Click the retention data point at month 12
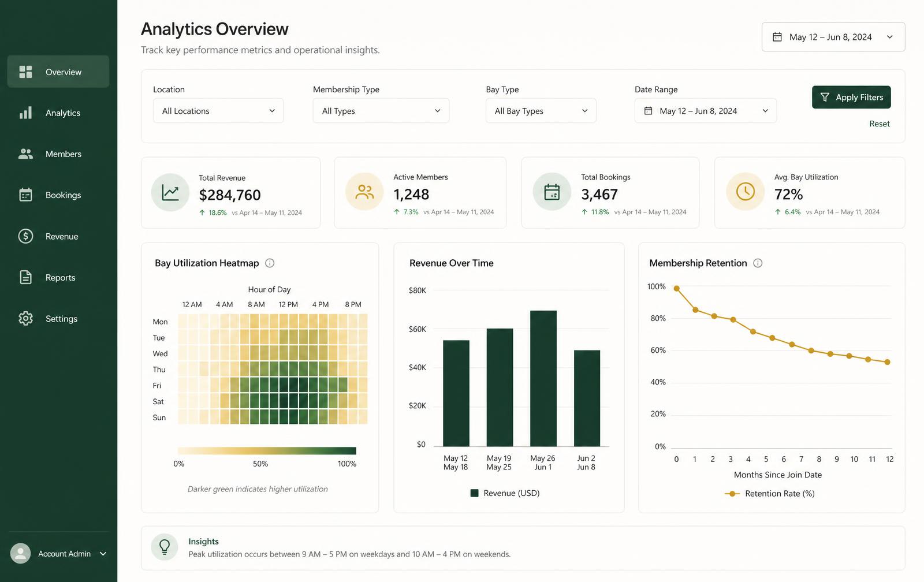This screenshot has height=582, width=924. coord(888,362)
